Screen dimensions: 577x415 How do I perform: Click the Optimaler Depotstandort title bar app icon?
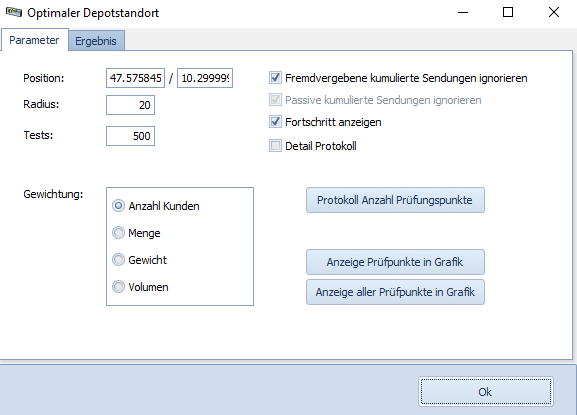click(x=14, y=12)
